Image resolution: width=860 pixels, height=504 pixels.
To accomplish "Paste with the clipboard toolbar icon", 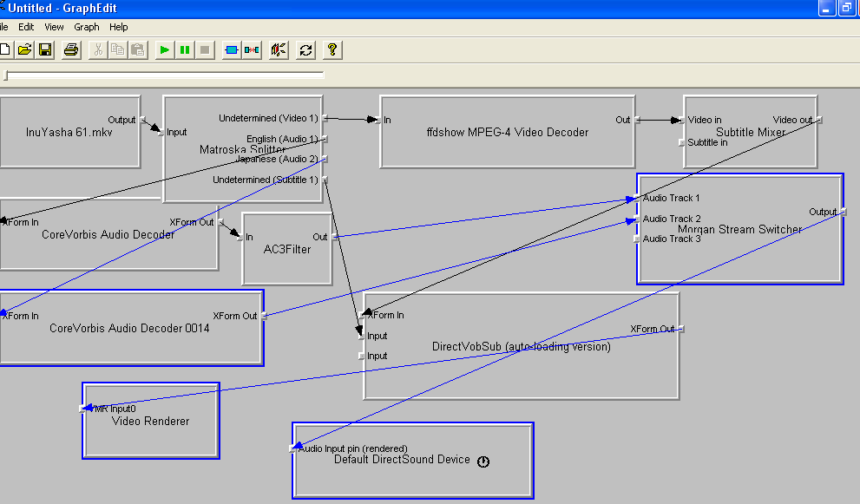I will (x=138, y=50).
